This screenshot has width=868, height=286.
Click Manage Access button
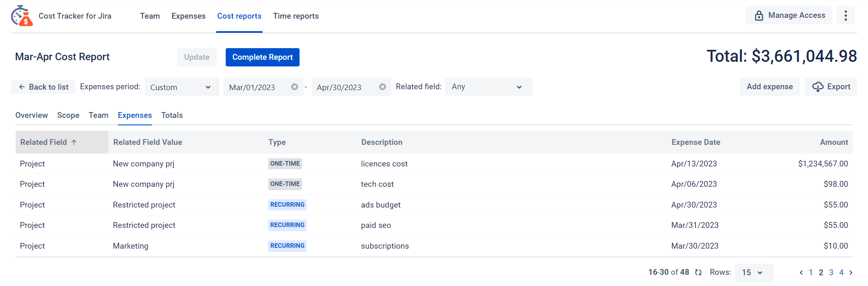coord(789,16)
